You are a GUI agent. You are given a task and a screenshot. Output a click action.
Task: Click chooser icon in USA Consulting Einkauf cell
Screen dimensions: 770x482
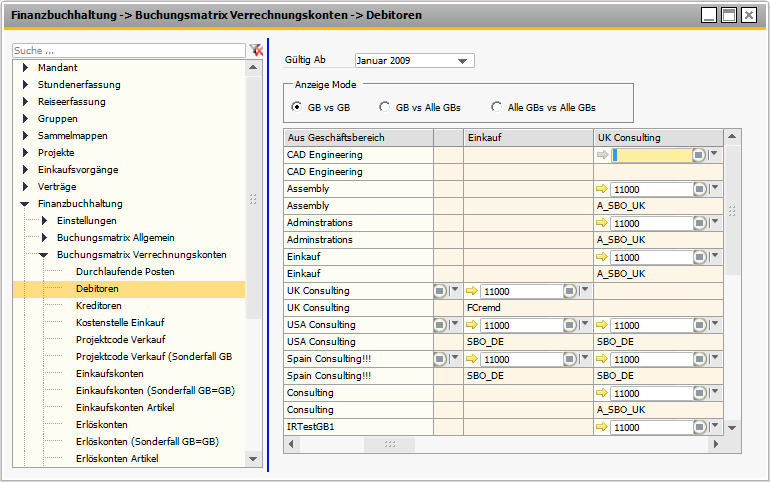(569, 325)
